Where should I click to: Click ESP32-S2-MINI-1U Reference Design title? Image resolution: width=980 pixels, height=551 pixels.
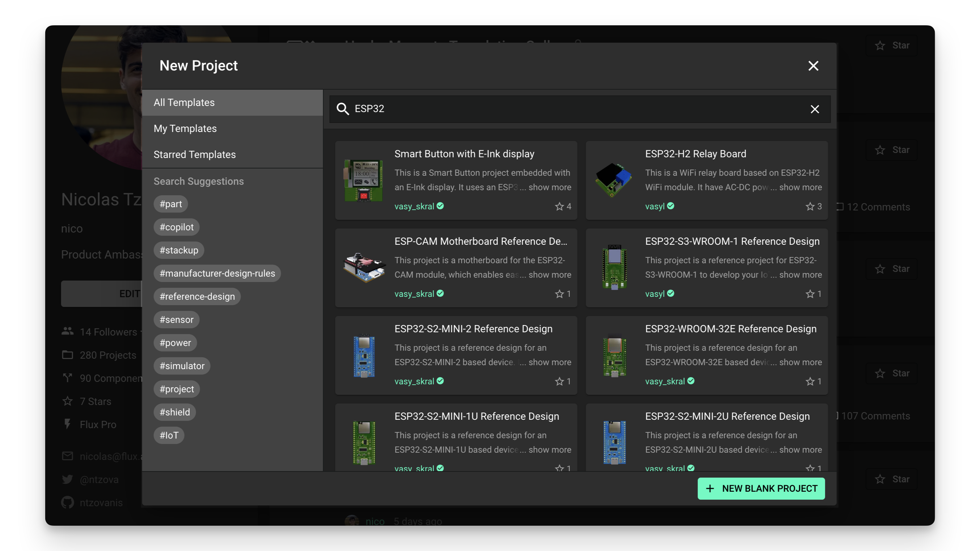click(x=476, y=417)
